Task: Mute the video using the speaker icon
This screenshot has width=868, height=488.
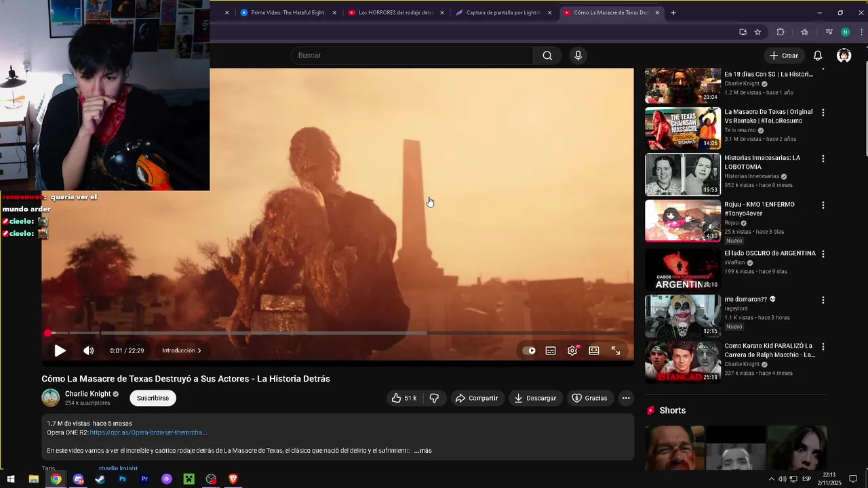Action: pyautogui.click(x=88, y=350)
